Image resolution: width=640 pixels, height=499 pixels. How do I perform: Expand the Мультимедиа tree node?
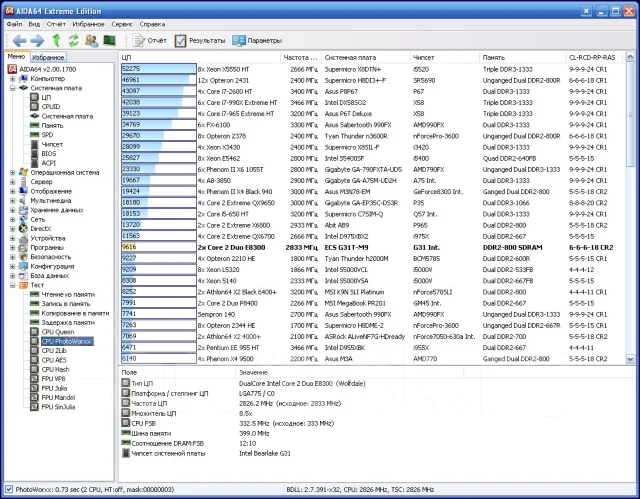[13, 201]
